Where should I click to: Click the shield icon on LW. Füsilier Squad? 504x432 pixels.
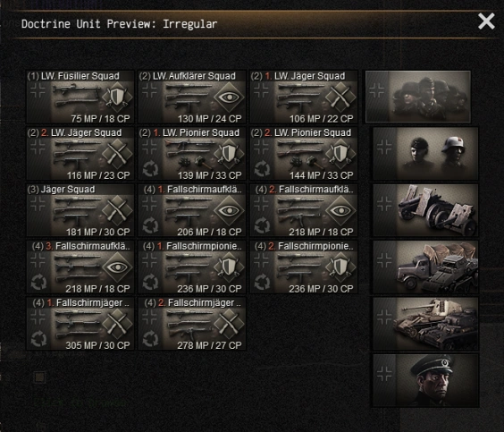(117, 97)
